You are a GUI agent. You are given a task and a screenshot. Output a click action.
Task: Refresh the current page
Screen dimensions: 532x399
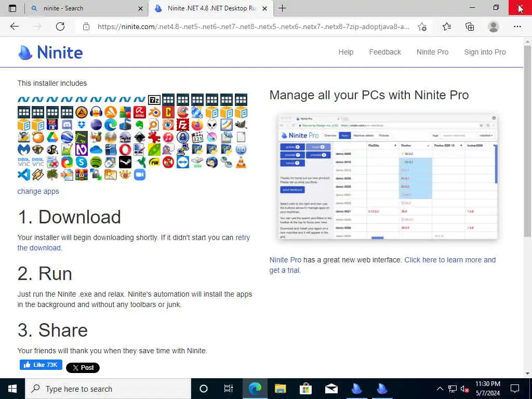tap(60, 26)
